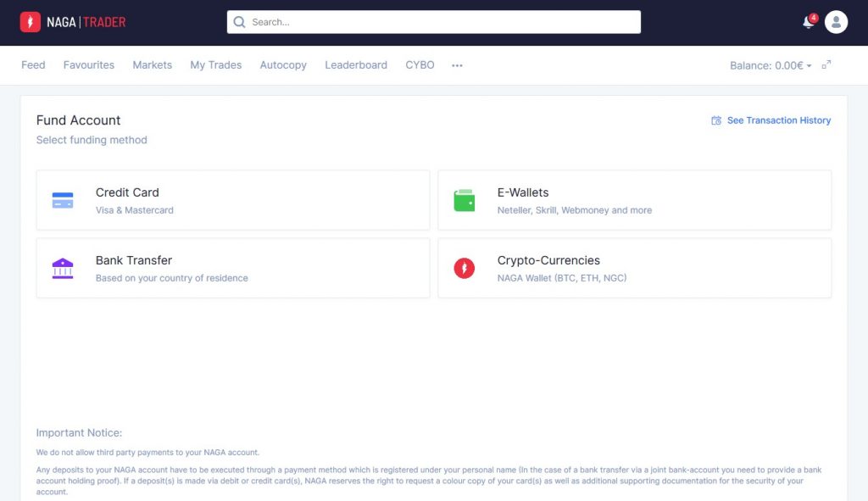The image size is (868, 501).
Task: Click the purple Bank Transfer icon
Action: (x=63, y=268)
